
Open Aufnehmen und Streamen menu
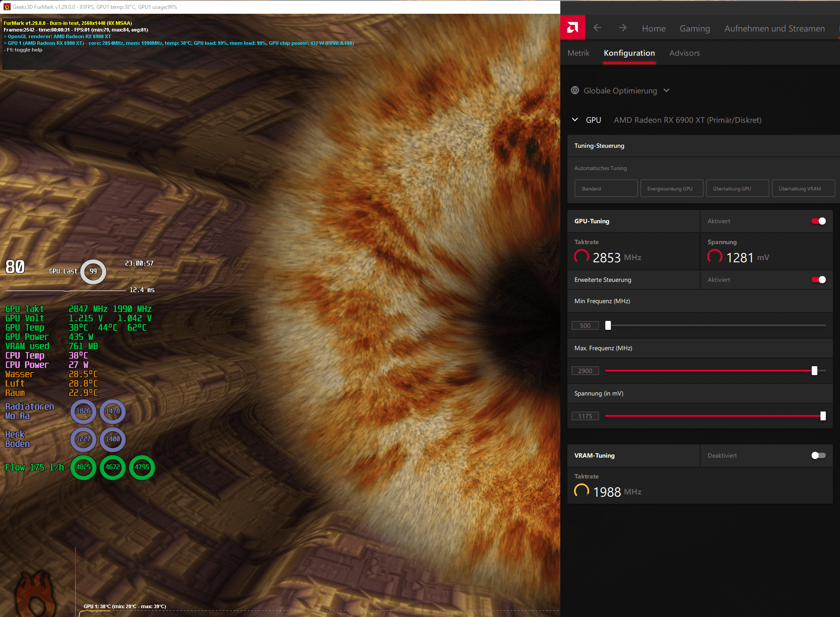pyautogui.click(x=775, y=28)
